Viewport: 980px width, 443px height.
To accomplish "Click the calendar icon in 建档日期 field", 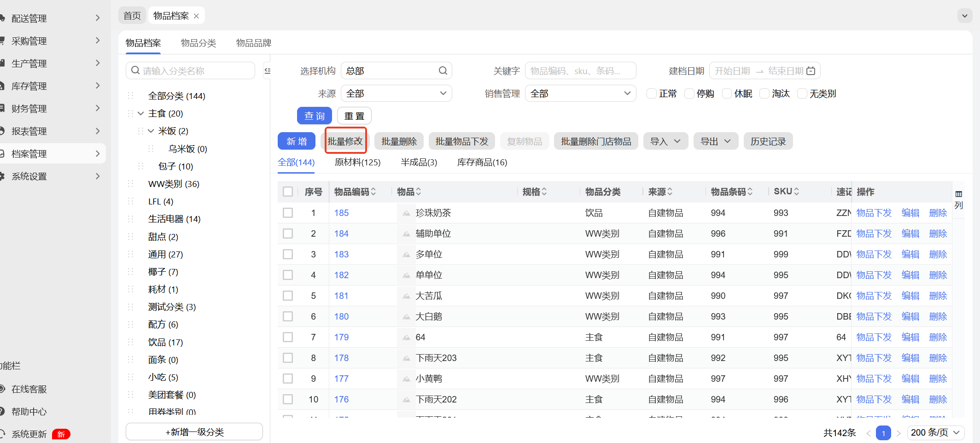I will point(811,71).
